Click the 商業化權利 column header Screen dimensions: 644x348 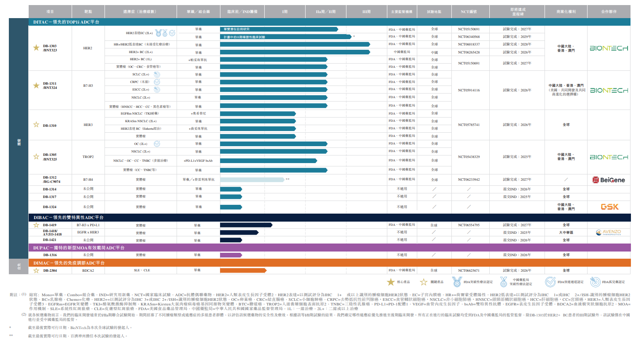tap(566, 11)
